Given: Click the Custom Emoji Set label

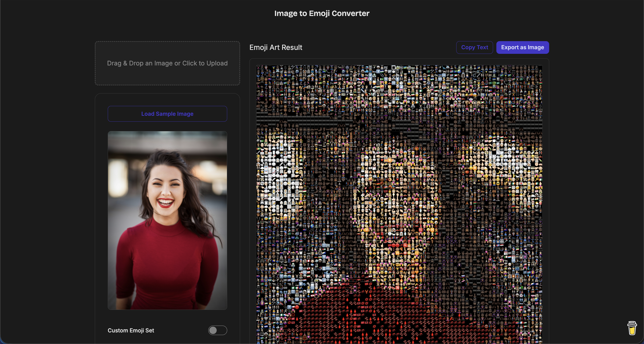Looking at the screenshot, I should (131, 330).
